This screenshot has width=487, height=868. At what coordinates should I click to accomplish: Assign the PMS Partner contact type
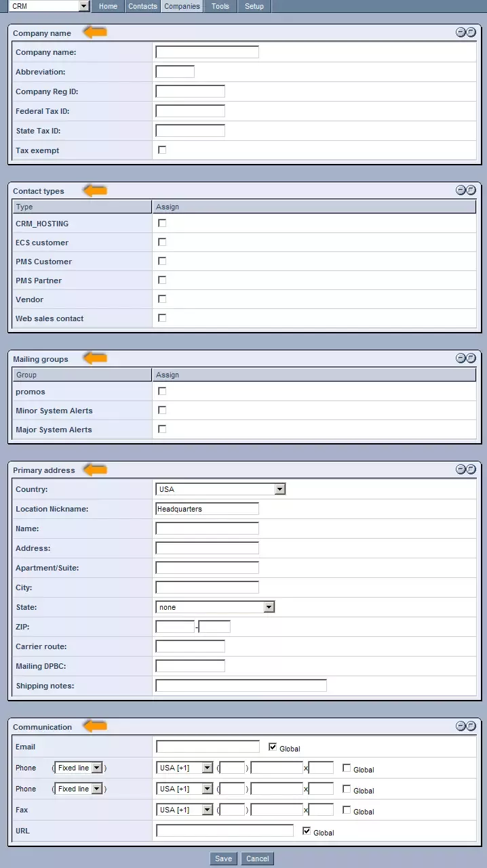[x=162, y=280]
